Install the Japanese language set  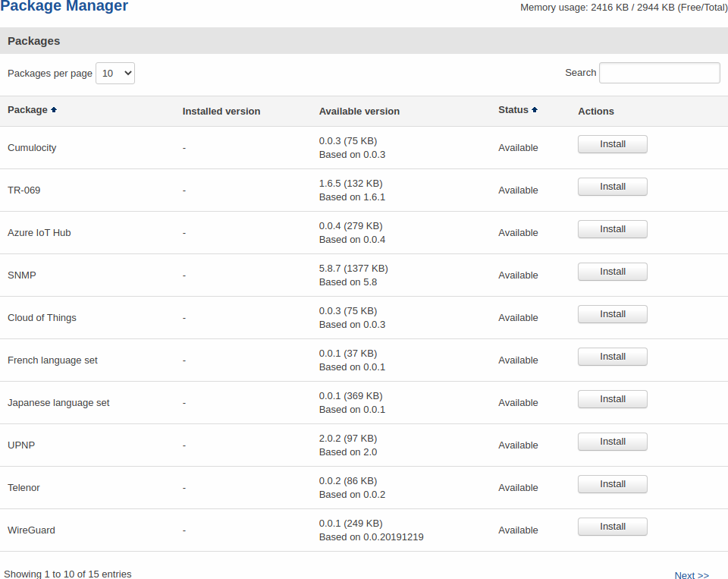pos(612,399)
